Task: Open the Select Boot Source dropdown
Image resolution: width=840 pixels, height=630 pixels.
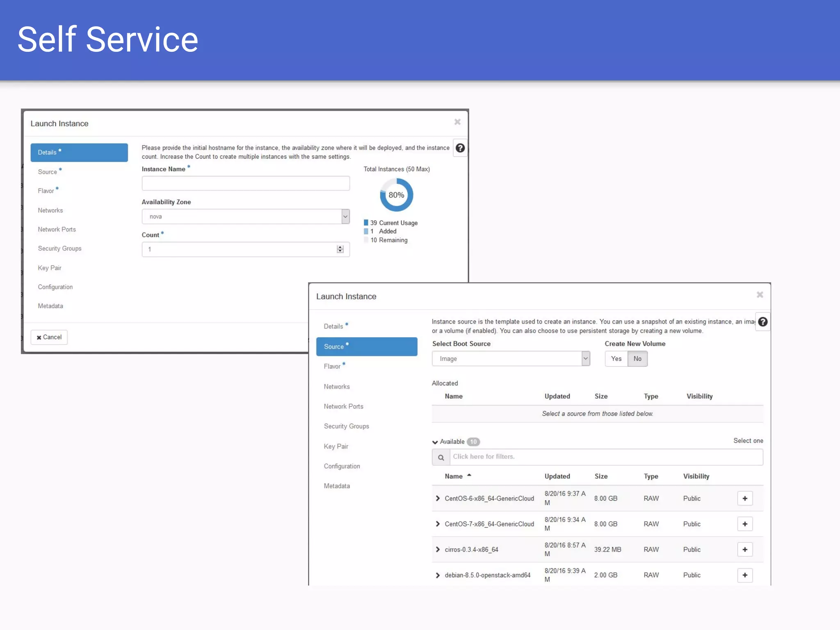Action: (585, 358)
